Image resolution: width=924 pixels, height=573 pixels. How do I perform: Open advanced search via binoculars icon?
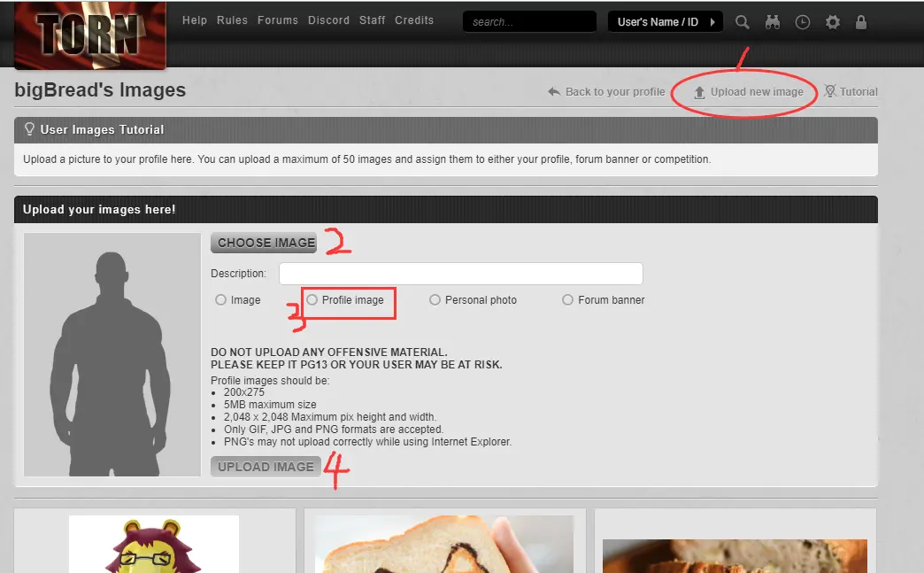pos(773,22)
